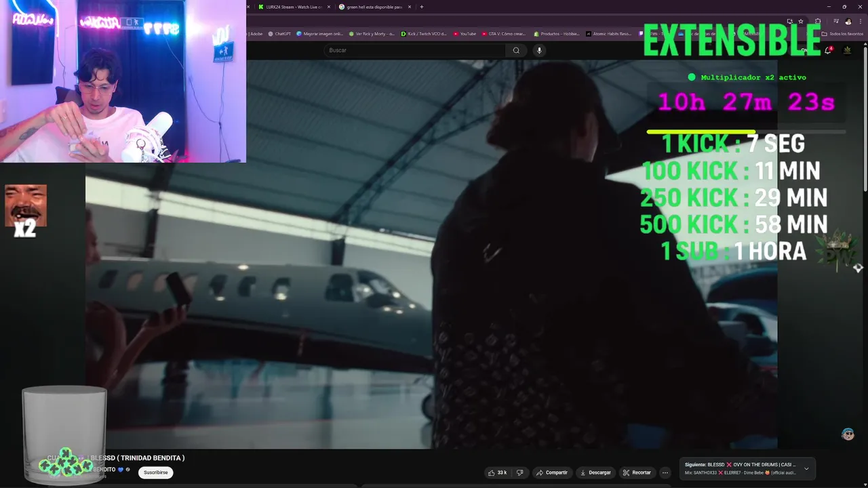
Task: Click the YouTube search magnifier button
Action: click(x=516, y=50)
